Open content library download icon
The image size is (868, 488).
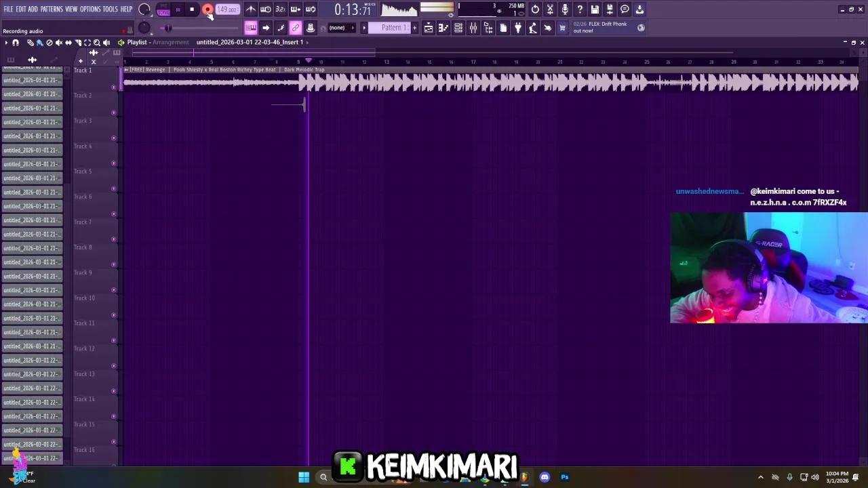[639, 9]
